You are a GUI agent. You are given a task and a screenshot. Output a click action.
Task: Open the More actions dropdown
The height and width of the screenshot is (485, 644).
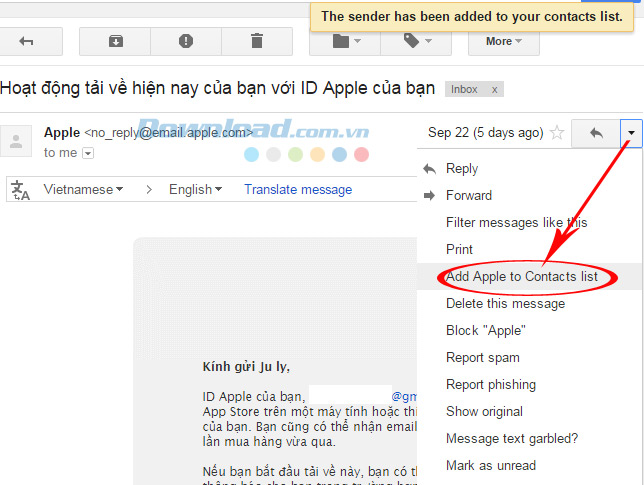504,41
